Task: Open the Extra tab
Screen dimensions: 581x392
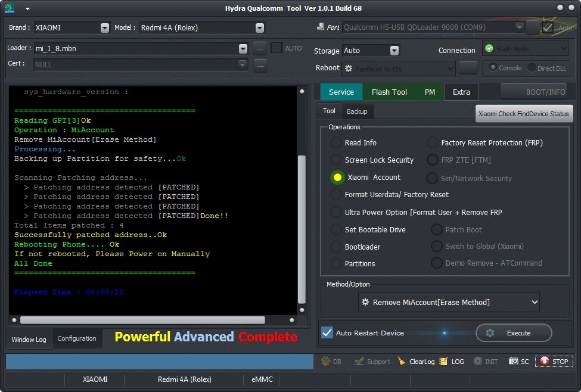Action: click(461, 92)
